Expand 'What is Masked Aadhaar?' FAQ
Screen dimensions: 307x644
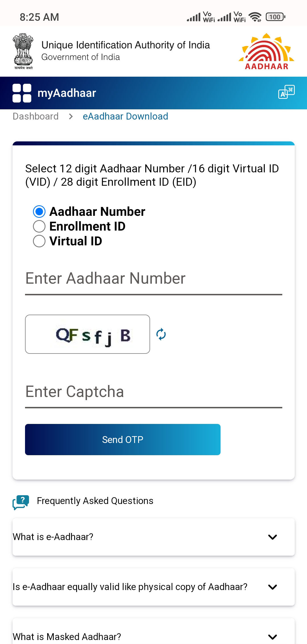click(272, 636)
